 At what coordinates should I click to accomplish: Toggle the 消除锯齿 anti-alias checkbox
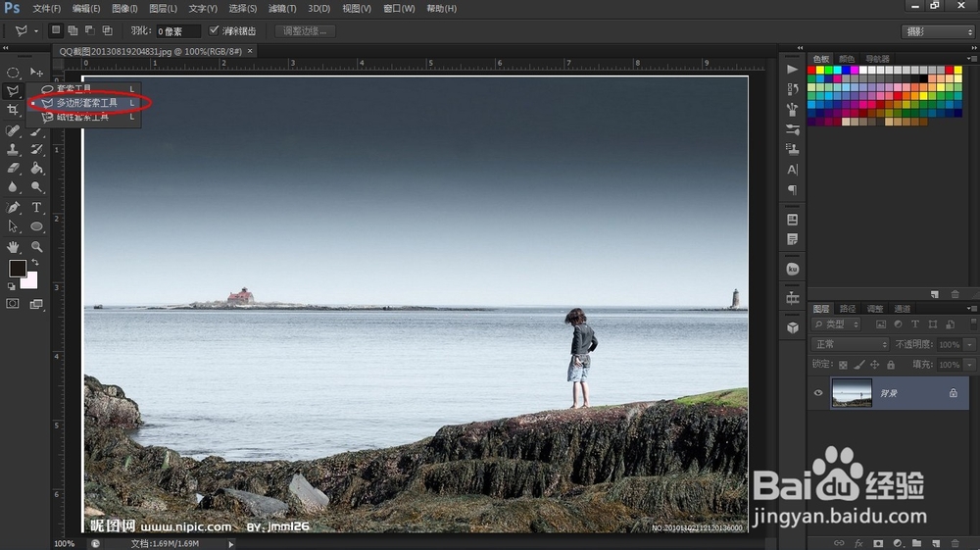214,30
